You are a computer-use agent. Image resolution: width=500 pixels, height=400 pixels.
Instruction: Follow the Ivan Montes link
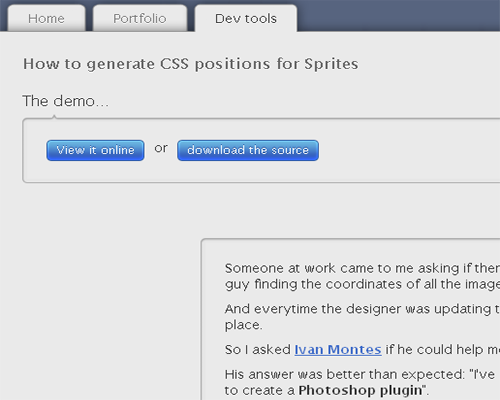coord(338,349)
